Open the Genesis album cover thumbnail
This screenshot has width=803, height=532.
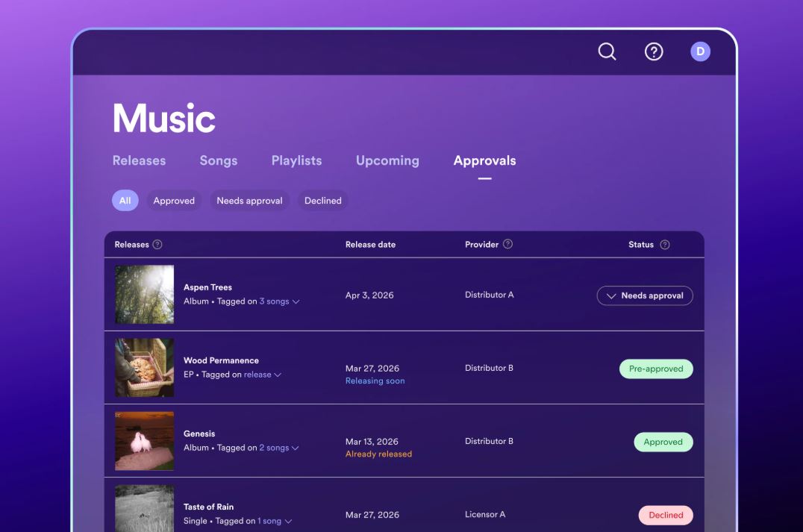144,441
